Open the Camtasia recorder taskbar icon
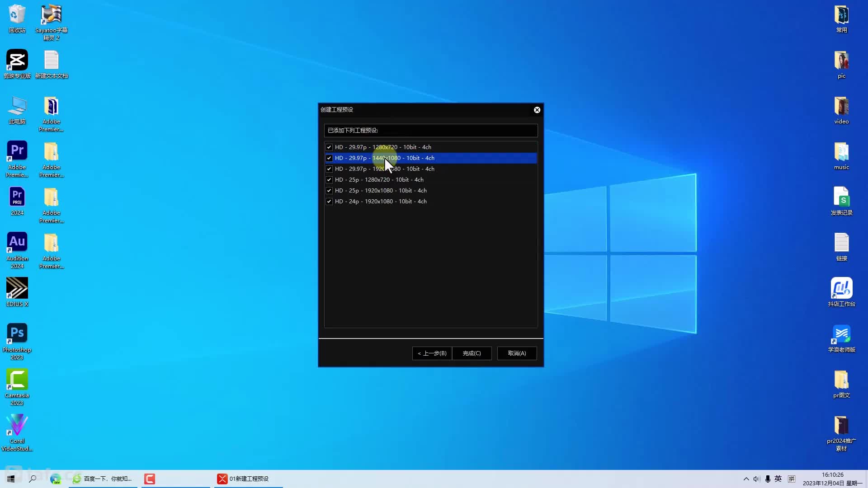The width and height of the screenshot is (868, 488). point(150,479)
